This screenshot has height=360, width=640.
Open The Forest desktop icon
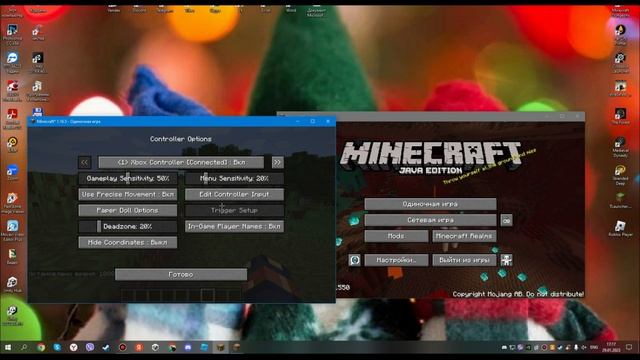pos(620,116)
